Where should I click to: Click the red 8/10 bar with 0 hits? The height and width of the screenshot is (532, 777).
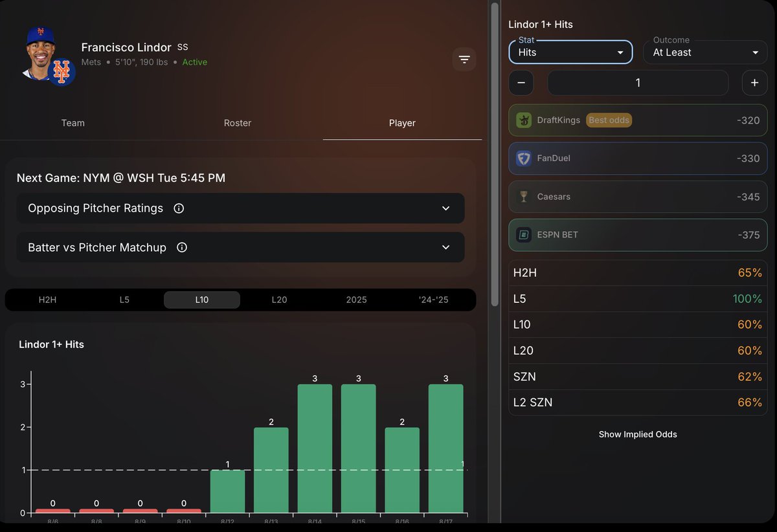pos(184,511)
